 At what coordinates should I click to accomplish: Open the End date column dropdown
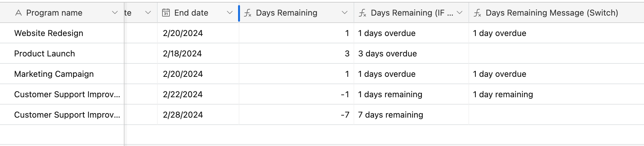point(229,13)
